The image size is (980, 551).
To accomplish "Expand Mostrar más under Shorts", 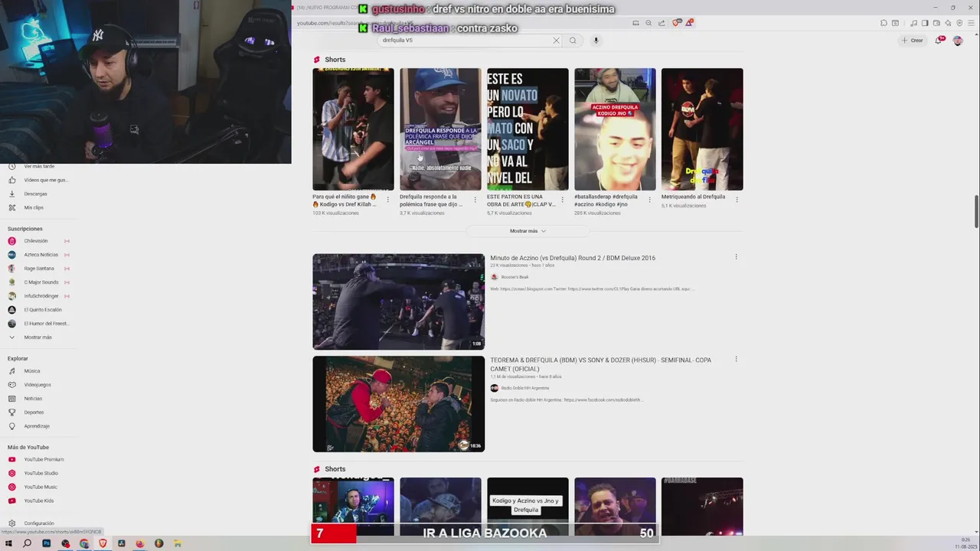I will click(528, 231).
